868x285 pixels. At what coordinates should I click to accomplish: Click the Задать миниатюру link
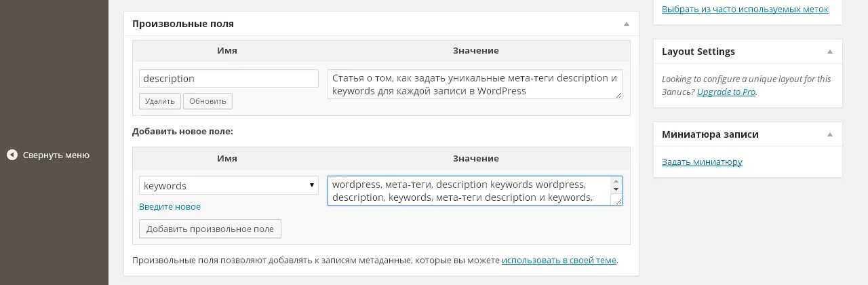(702, 162)
